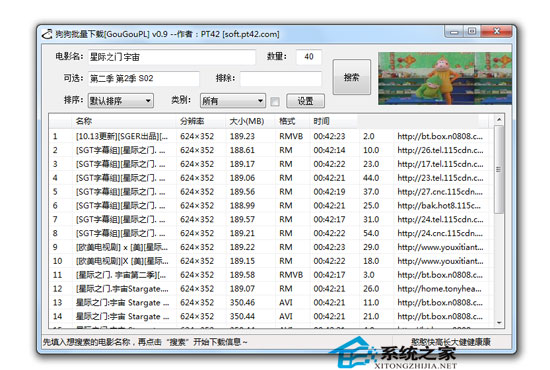Click the GouGouPL app icon in title bar
This screenshot has height=370, width=550.
47,34
